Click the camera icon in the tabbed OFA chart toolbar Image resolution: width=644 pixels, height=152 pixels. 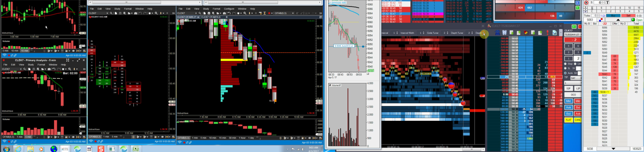[x=224, y=13]
